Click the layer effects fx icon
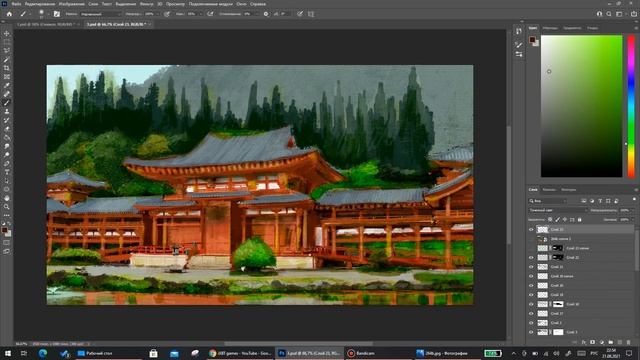Screen dimensions: 640x360 point(584,342)
